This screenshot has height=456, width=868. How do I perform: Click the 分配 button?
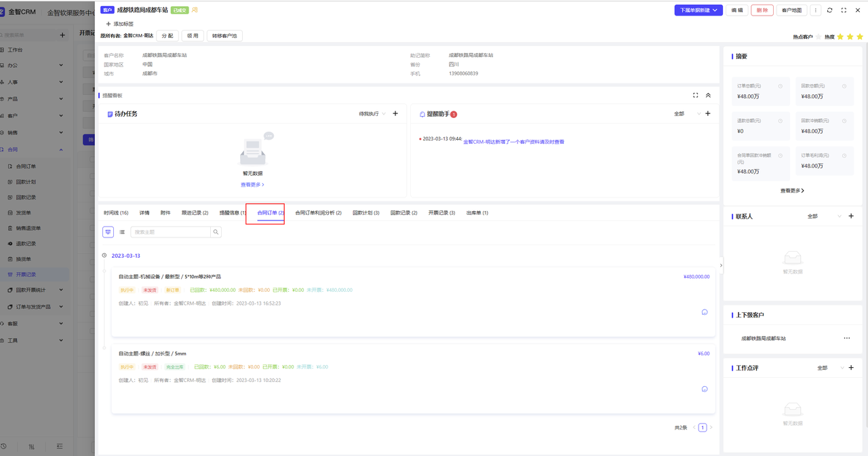click(167, 35)
